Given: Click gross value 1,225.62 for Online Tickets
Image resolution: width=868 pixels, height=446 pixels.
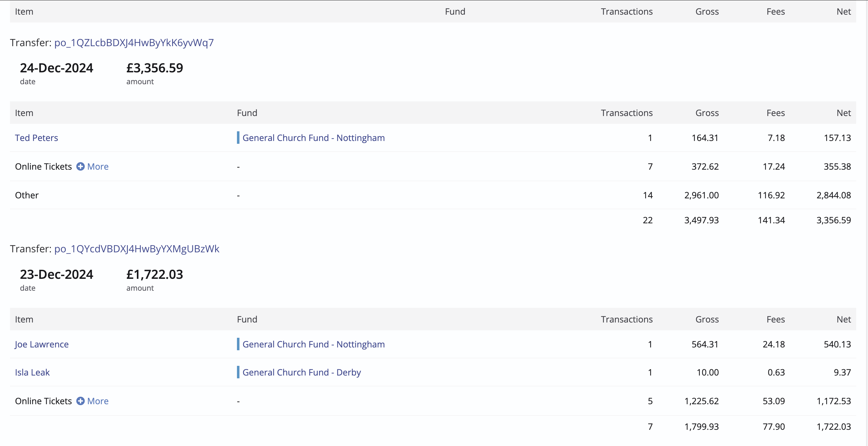Looking at the screenshot, I should (x=702, y=401).
